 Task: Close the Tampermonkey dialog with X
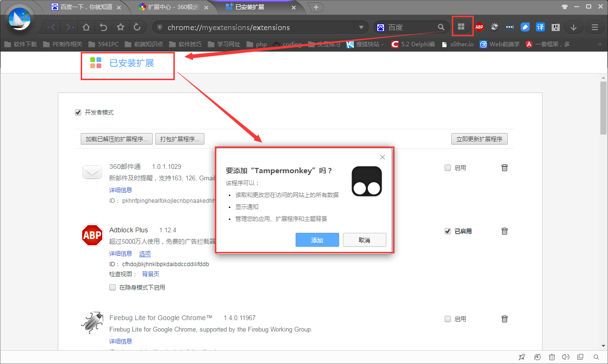click(382, 157)
